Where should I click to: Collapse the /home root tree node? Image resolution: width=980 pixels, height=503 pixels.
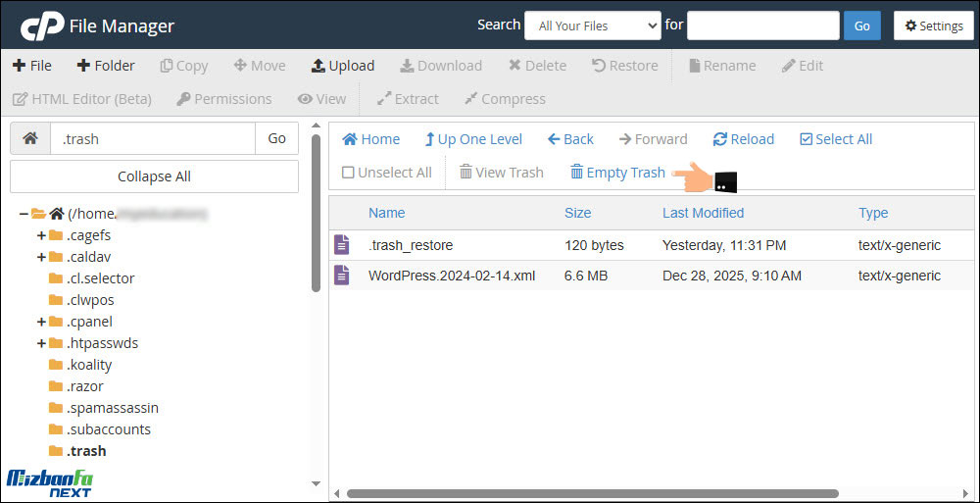click(24, 214)
